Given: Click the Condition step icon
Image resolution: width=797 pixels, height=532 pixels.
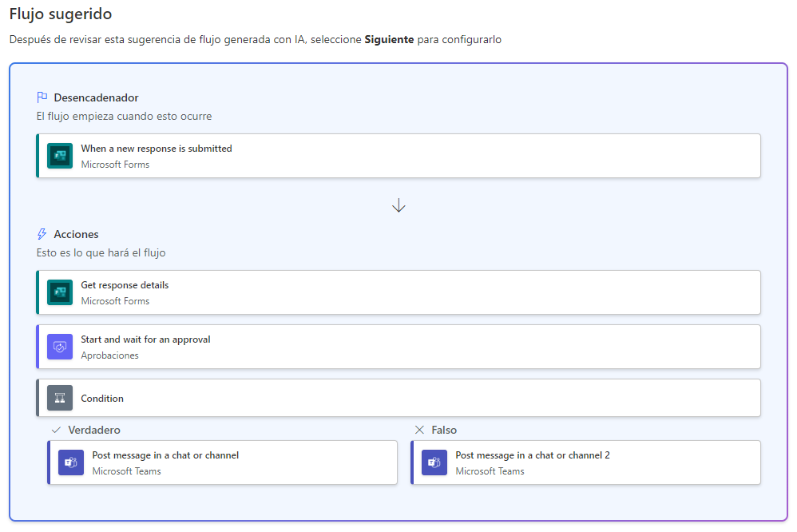Looking at the screenshot, I should tap(60, 398).
